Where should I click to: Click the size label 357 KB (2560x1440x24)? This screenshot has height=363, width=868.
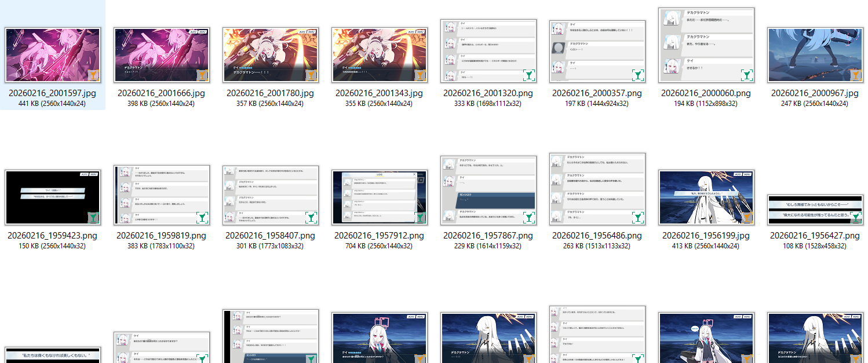pos(271,104)
